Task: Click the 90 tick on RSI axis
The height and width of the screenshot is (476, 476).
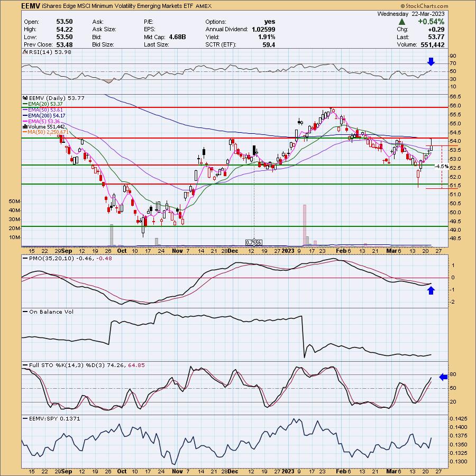Action: click(x=453, y=56)
